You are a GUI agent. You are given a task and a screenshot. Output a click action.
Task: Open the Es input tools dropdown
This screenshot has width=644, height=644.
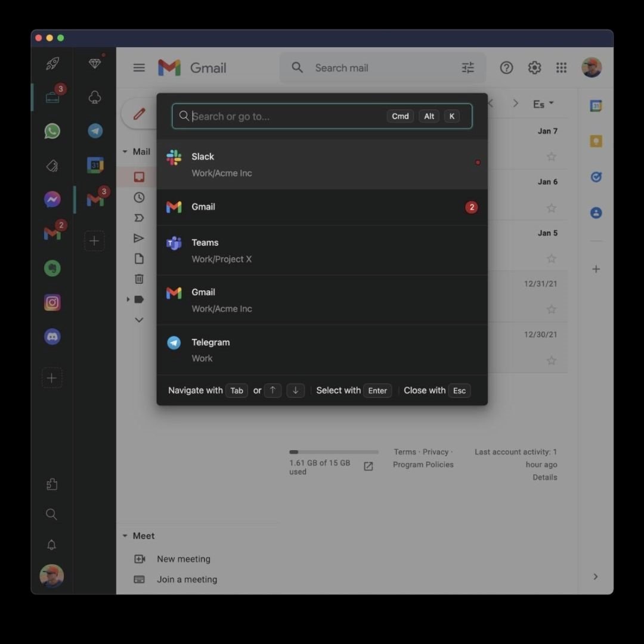point(543,104)
